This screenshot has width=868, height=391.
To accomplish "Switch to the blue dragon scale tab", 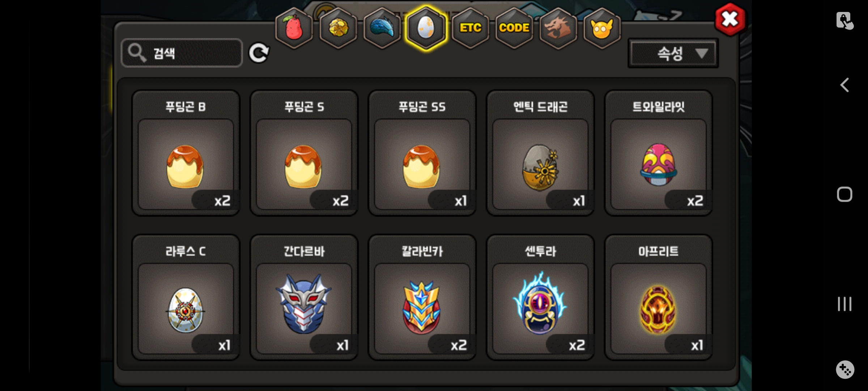I will (x=382, y=28).
